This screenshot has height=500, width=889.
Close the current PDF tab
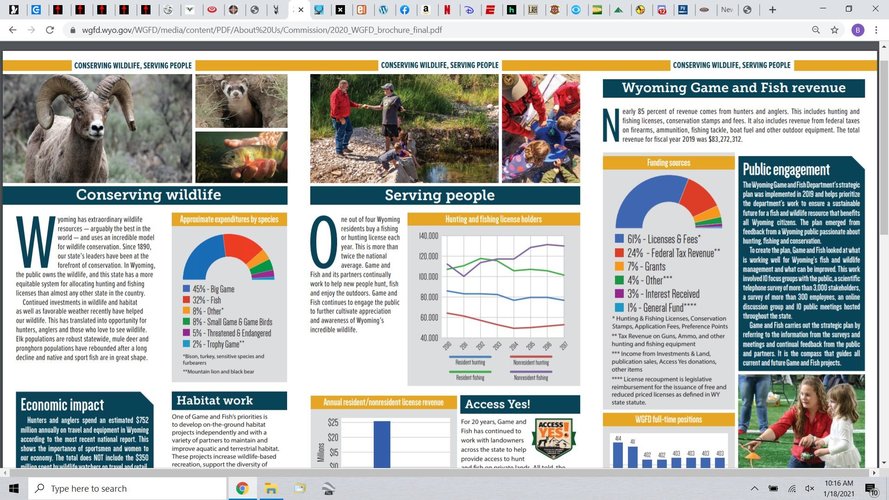click(301, 10)
